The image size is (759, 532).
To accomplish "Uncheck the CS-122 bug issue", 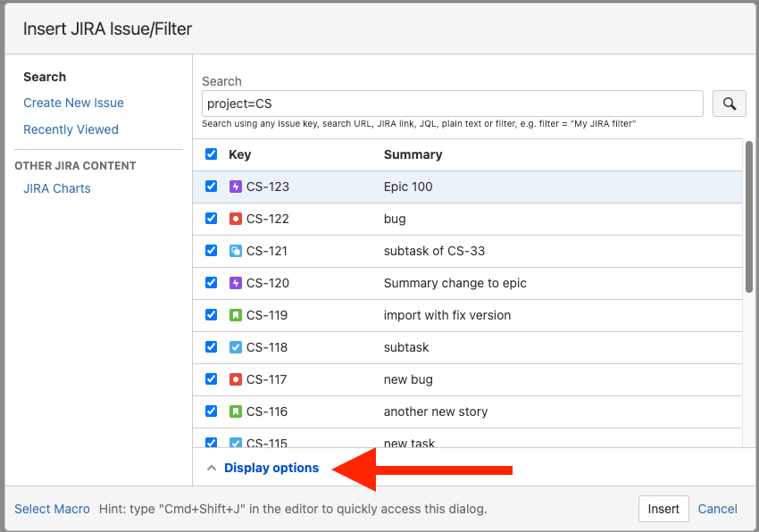I will 212,219.
